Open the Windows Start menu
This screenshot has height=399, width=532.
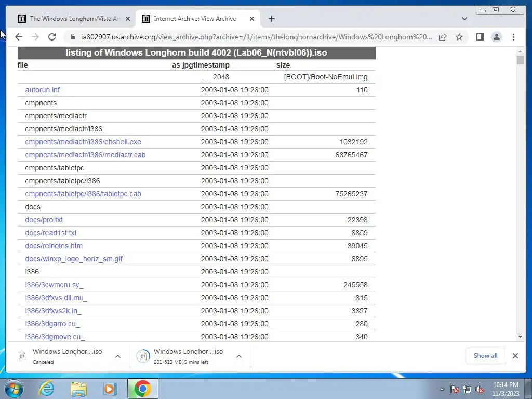[14, 389]
